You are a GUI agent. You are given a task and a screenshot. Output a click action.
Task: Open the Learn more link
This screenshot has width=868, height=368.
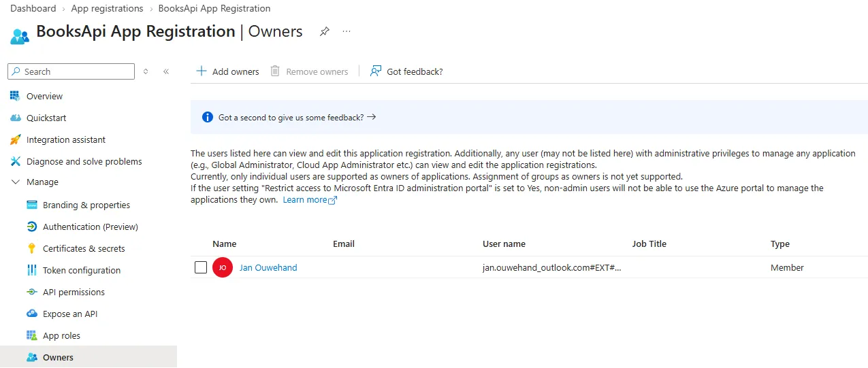pos(305,200)
